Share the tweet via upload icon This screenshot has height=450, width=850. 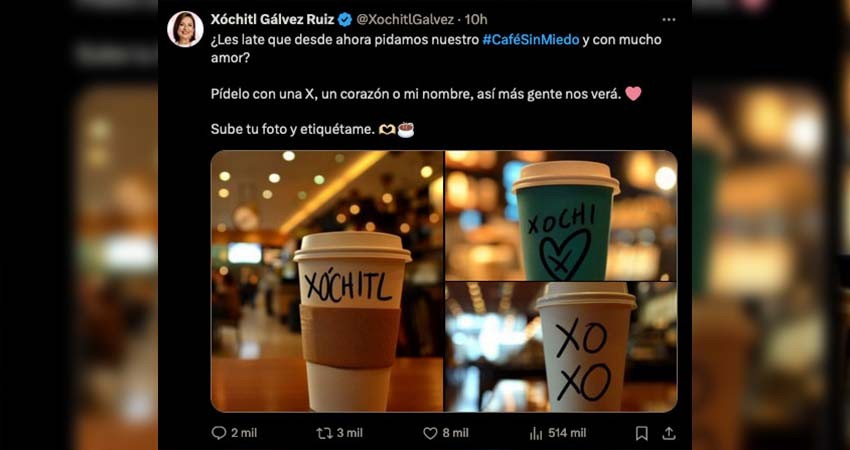click(x=669, y=433)
